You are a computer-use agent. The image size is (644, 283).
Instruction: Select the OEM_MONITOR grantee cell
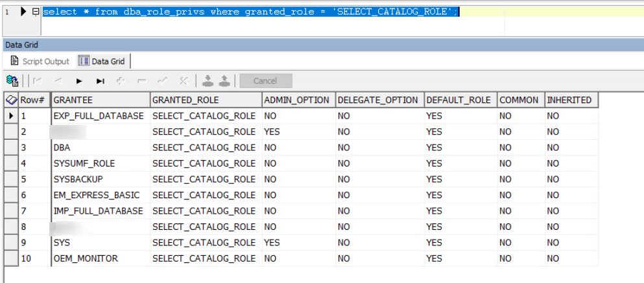click(101, 258)
